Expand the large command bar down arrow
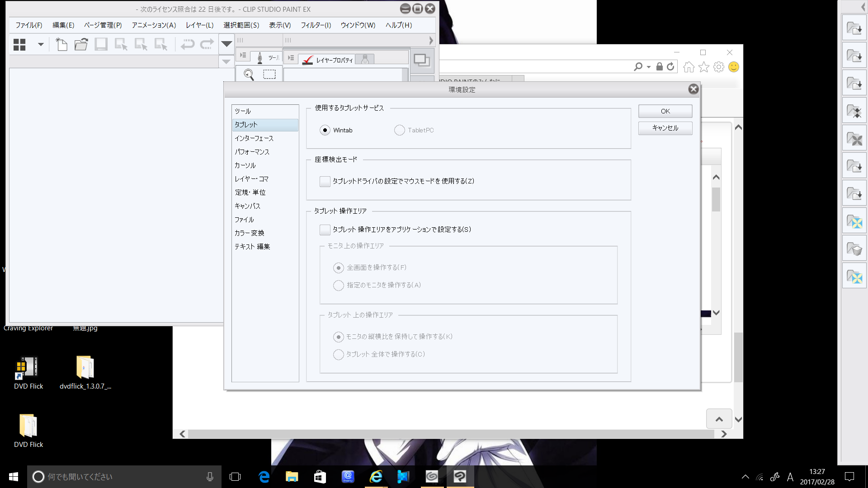The image size is (868, 488). point(226,44)
